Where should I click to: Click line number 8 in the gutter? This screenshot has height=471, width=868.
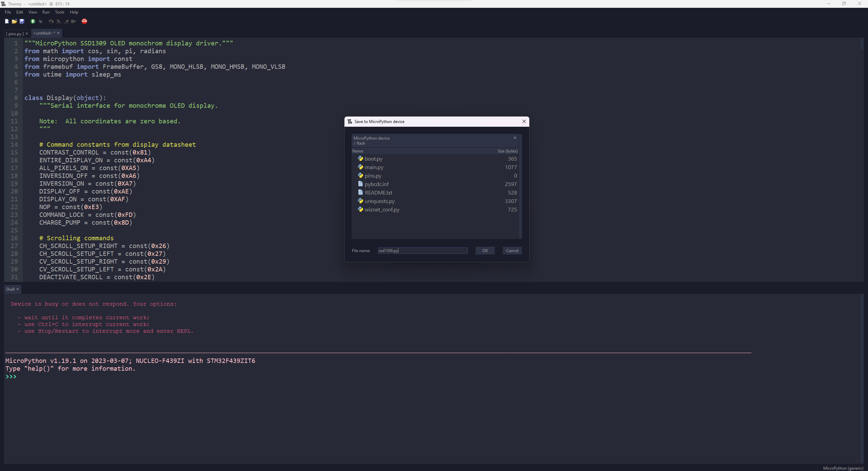click(x=16, y=98)
